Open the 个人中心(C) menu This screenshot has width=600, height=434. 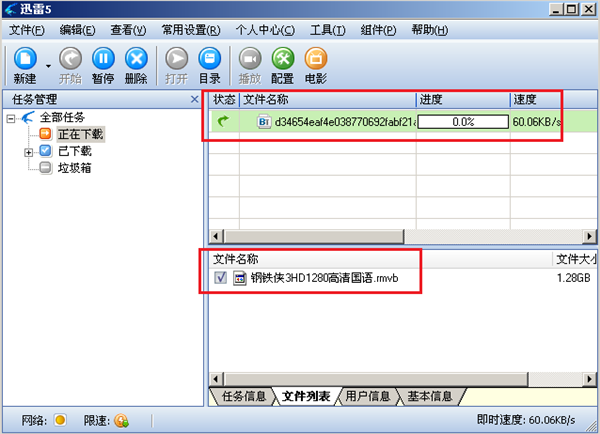click(265, 30)
